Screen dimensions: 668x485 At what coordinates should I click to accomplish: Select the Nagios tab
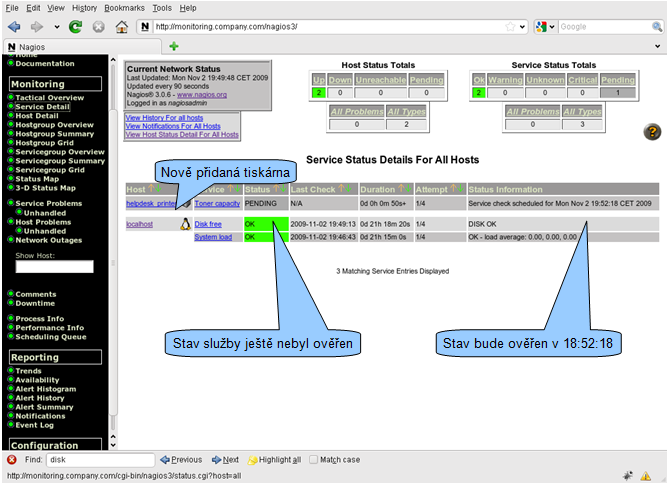pos(83,46)
